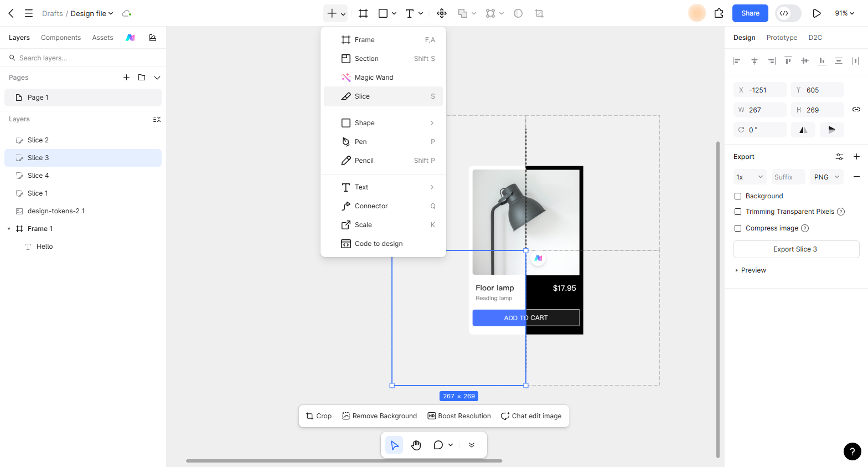Open export settings sliders icon

(x=840, y=157)
